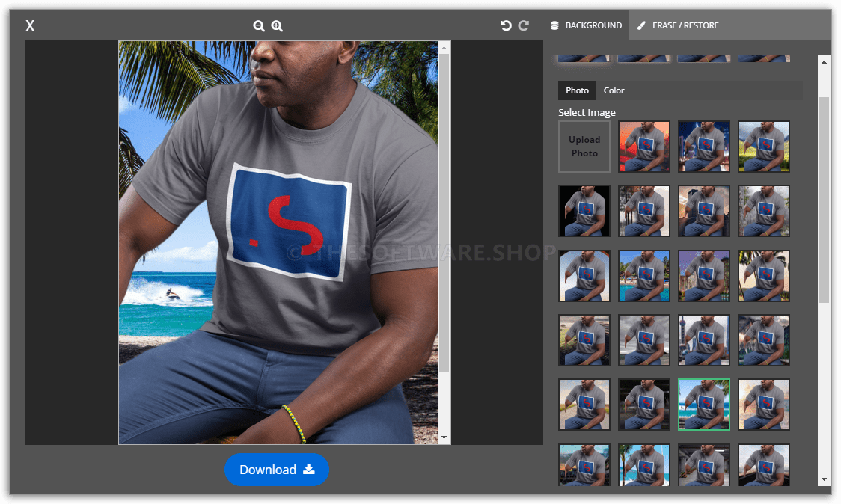The width and height of the screenshot is (841, 504).
Task: Choose the swimming pool background thumbnail
Action: [x=644, y=276]
